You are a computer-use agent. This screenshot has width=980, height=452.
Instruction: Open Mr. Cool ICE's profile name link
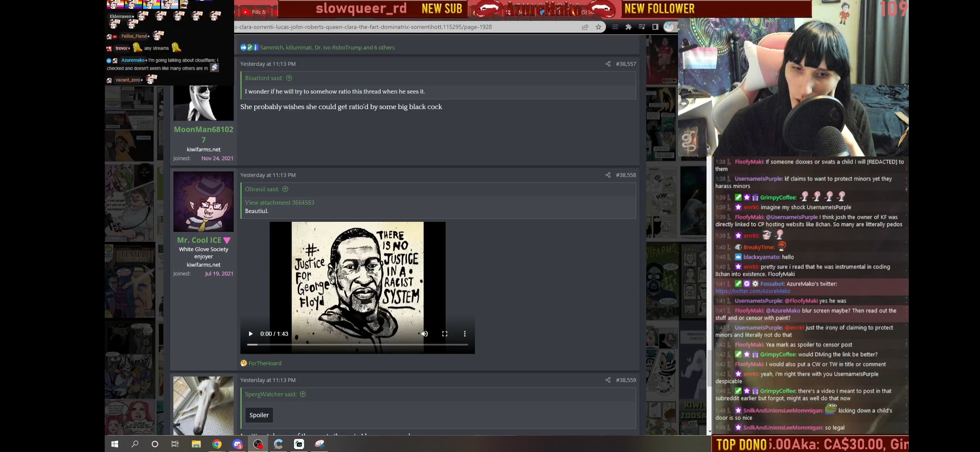(x=199, y=240)
